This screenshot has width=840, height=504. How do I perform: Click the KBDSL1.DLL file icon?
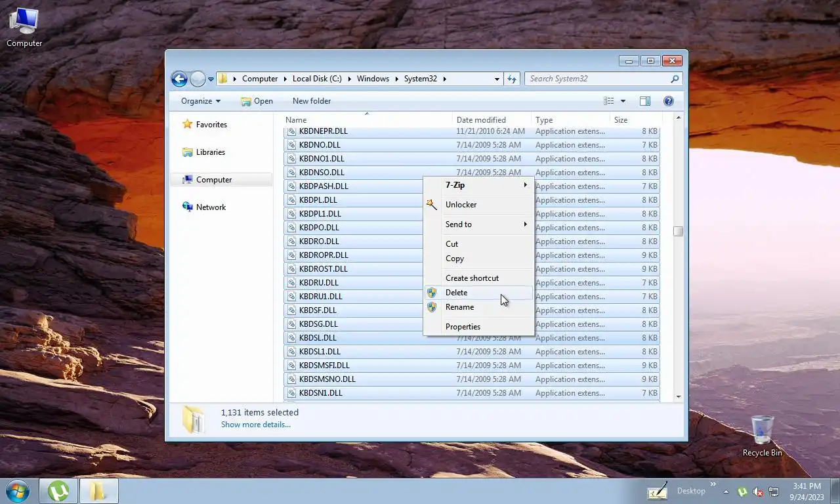(292, 352)
